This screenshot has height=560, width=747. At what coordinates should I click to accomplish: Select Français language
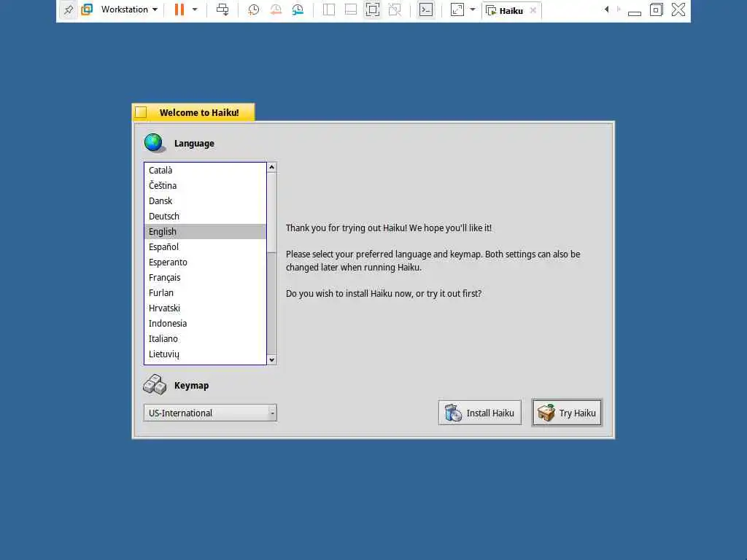point(205,277)
